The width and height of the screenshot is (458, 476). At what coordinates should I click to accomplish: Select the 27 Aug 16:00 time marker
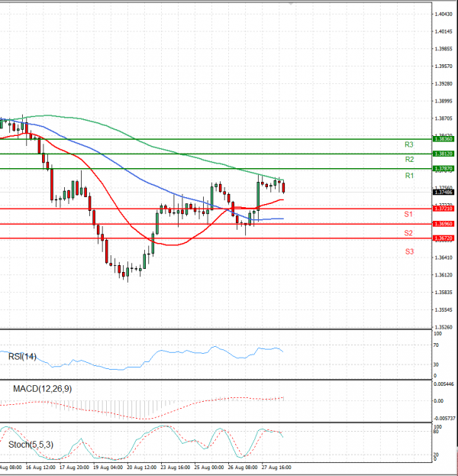[x=276, y=468]
